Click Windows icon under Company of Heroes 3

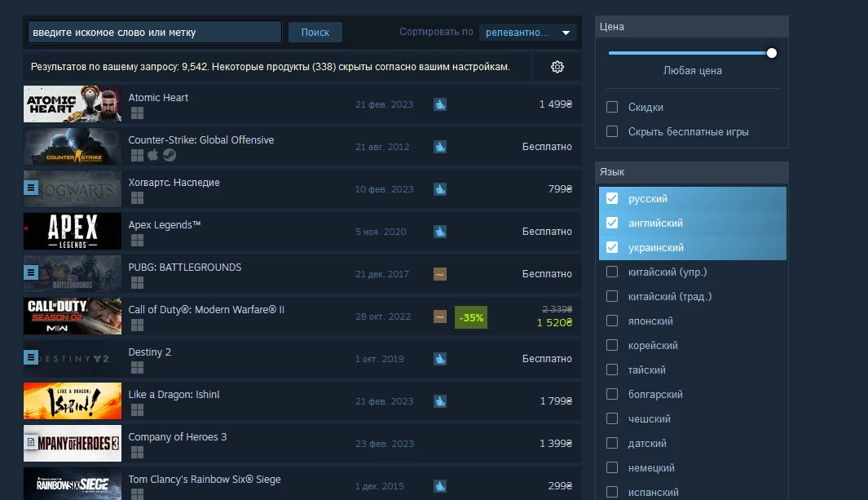[137, 453]
